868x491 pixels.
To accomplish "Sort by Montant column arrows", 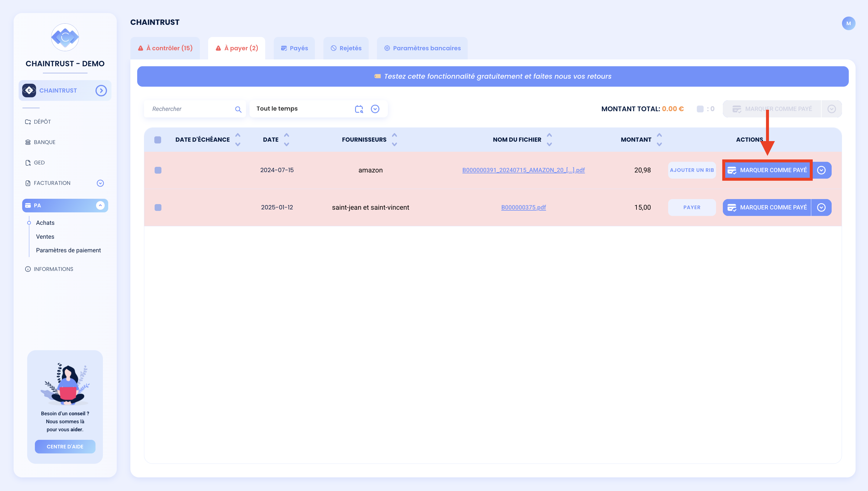I will coord(659,140).
